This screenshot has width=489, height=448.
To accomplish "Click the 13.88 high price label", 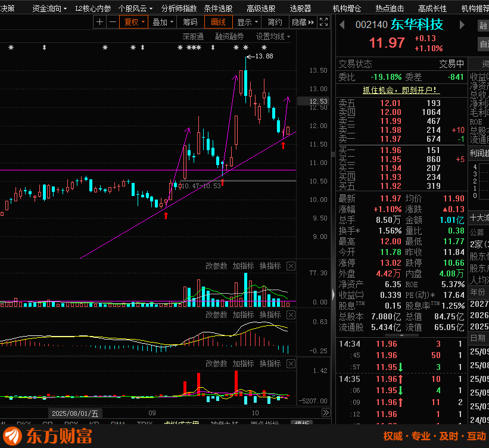I will (x=264, y=56).
